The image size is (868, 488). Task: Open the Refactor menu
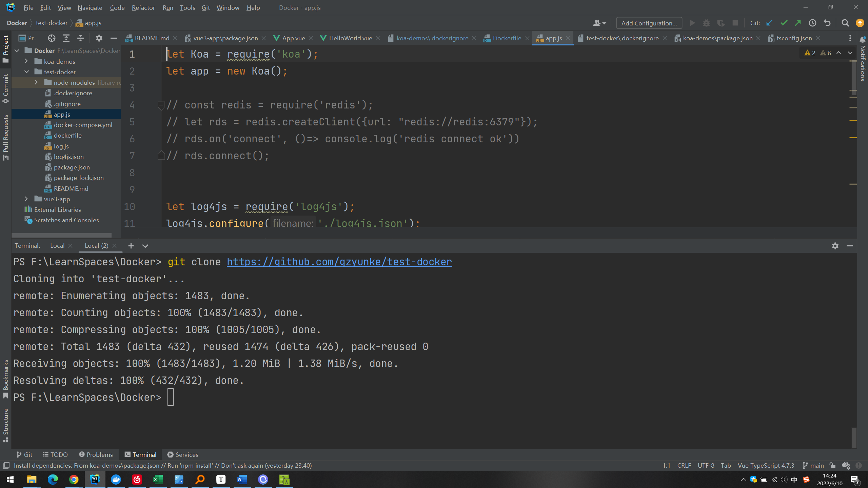point(143,7)
